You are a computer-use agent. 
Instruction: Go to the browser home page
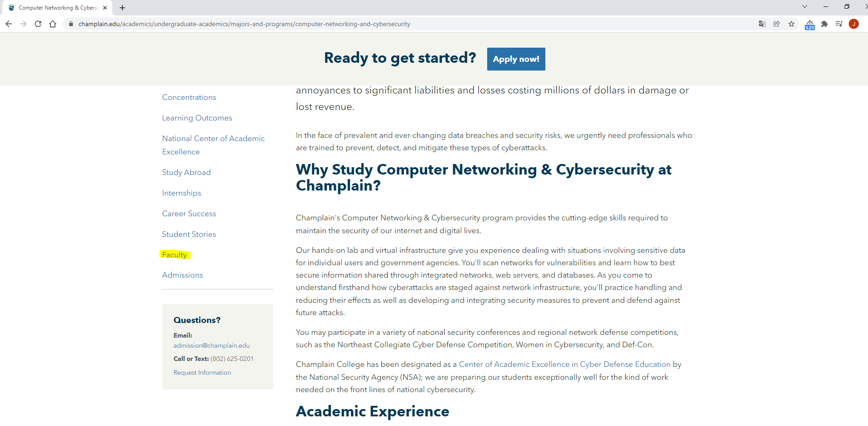click(x=53, y=24)
